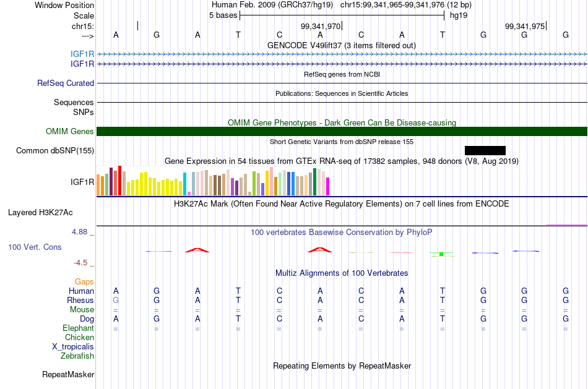This screenshot has width=588, height=389.
Task: Click the Layered H3K27Ac track label
Action: pos(40,213)
